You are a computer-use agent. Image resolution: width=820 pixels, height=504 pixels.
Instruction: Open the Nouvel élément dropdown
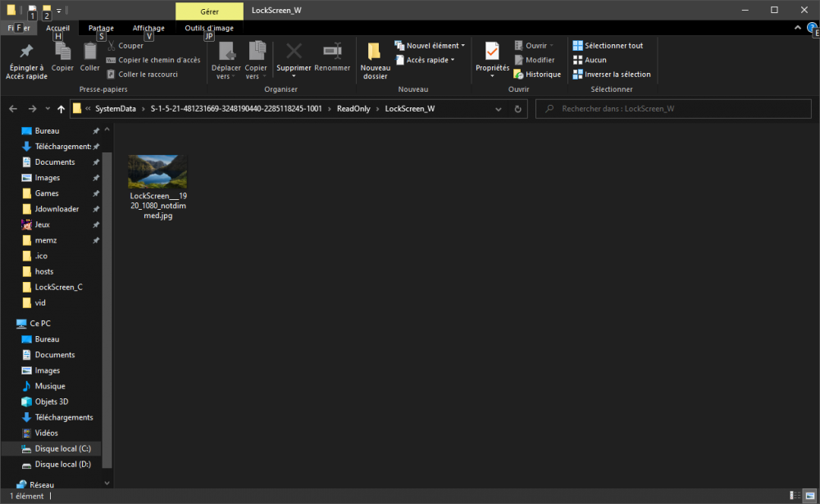click(x=430, y=46)
